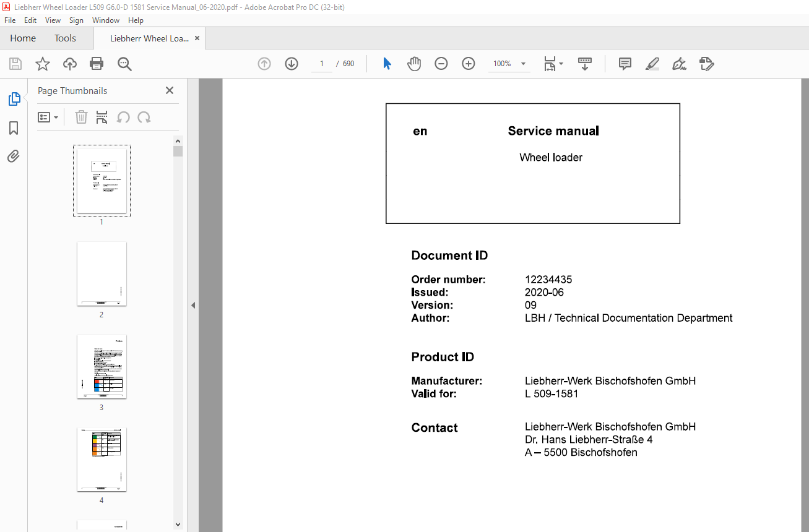This screenshot has height=532, width=809.
Task: Click the 'Document ID' heading
Action: pyautogui.click(x=449, y=255)
